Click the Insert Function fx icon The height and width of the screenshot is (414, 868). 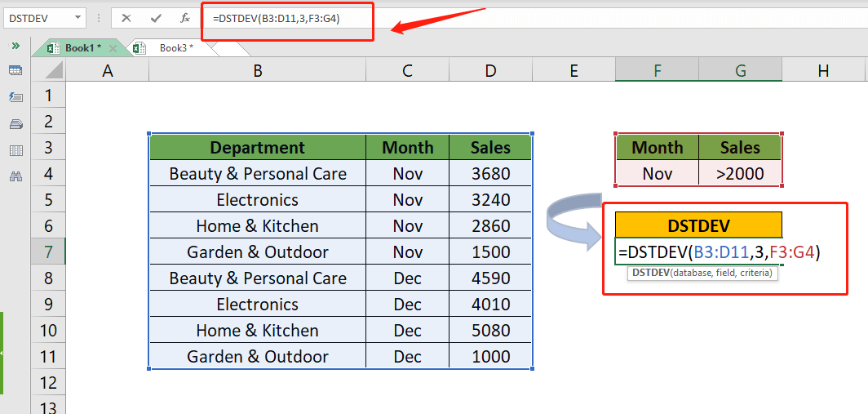(185, 18)
